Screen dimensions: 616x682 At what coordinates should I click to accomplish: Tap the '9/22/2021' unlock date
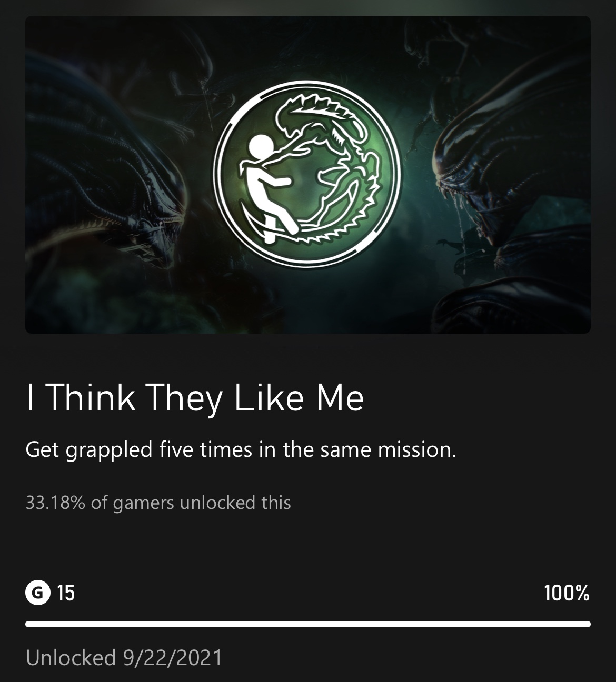[173, 658]
